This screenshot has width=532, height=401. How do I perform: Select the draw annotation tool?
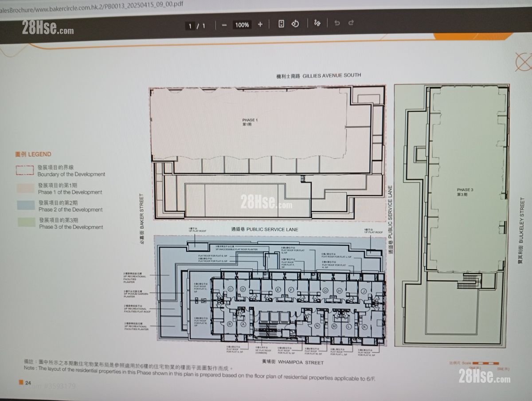pos(317,24)
